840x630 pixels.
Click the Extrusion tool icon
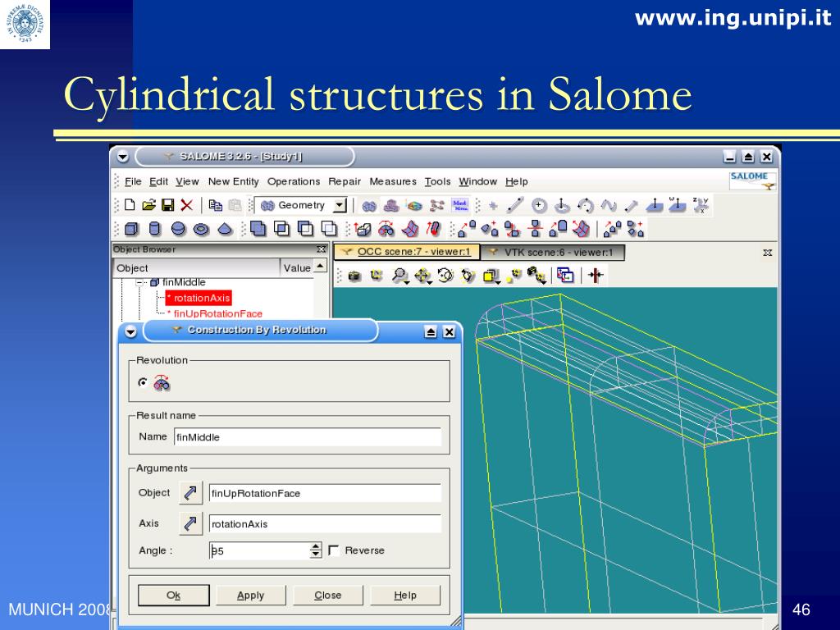(363, 230)
